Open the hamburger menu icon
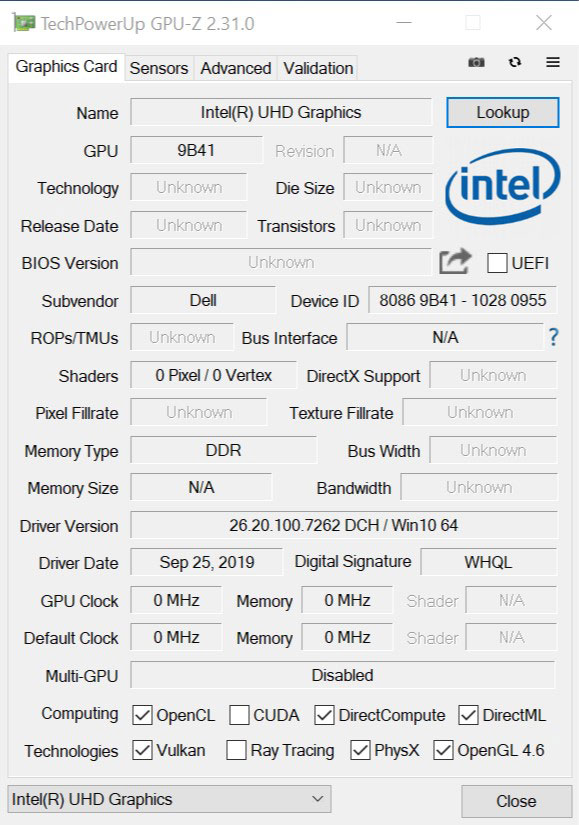 (x=553, y=62)
